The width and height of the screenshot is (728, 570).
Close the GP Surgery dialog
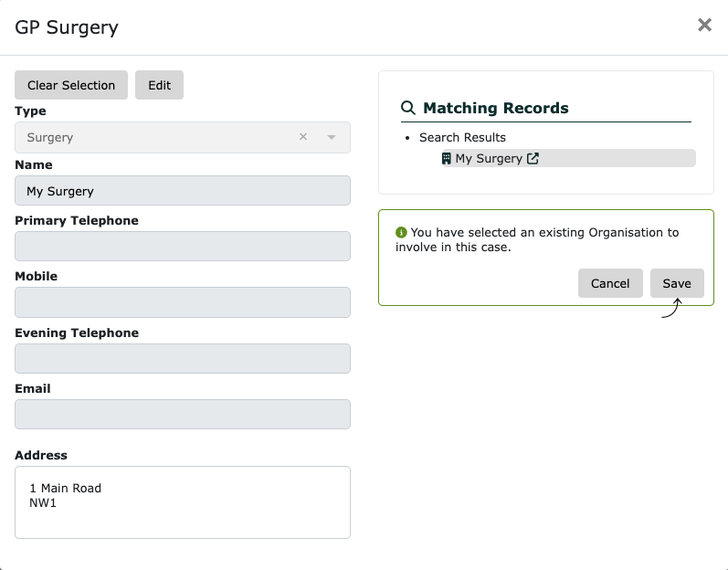(x=704, y=25)
